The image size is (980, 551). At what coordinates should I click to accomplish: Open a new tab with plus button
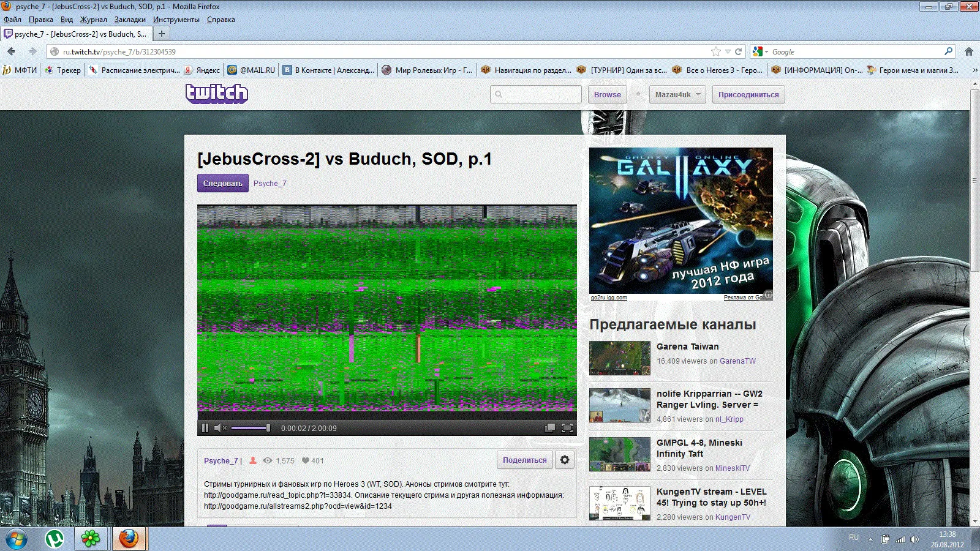(x=162, y=34)
